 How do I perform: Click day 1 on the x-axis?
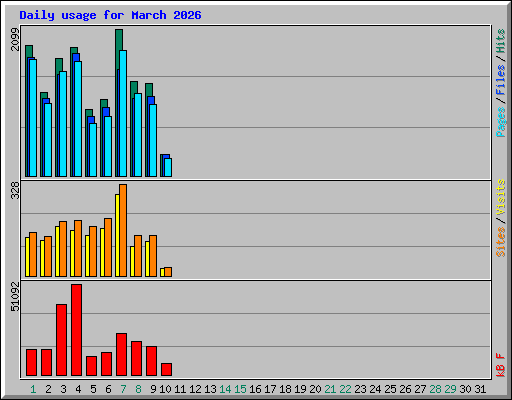click(33, 389)
